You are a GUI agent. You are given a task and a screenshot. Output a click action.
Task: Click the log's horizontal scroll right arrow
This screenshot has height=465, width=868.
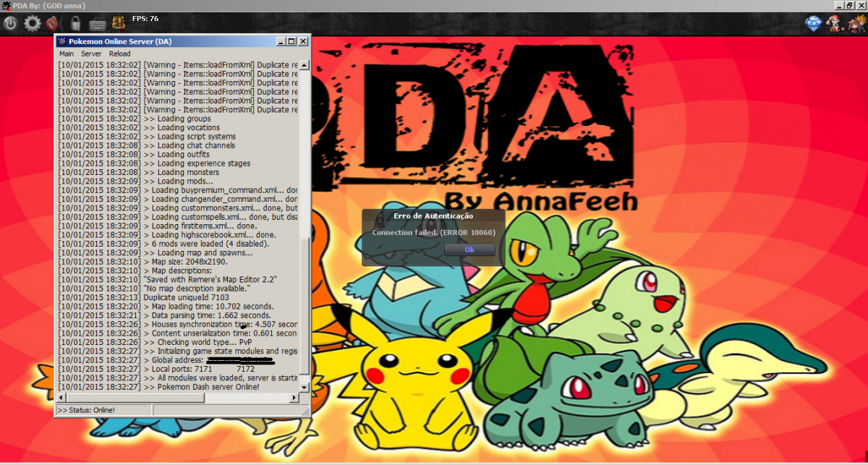pyautogui.click(x=294, y=398)
